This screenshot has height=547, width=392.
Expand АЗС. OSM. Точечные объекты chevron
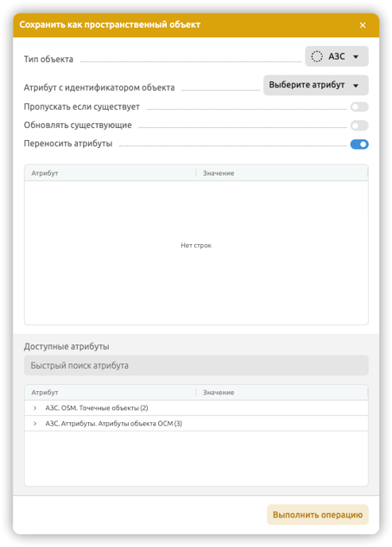coord(35,408)
